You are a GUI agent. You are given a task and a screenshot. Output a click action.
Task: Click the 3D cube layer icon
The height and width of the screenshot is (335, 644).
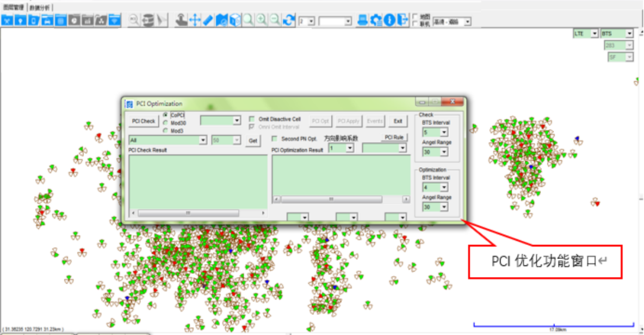click(235, 20)
